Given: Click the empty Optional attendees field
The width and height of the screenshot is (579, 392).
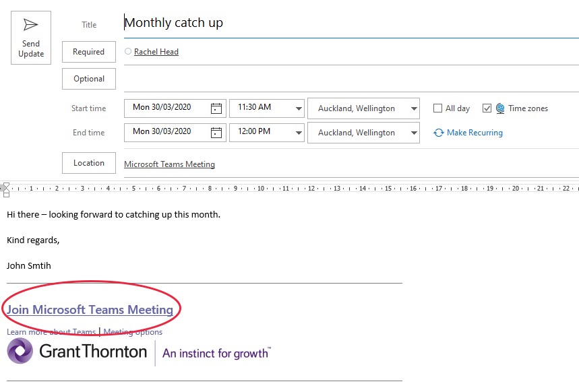Looking at the screenshot, I should [x=351, y=79].
